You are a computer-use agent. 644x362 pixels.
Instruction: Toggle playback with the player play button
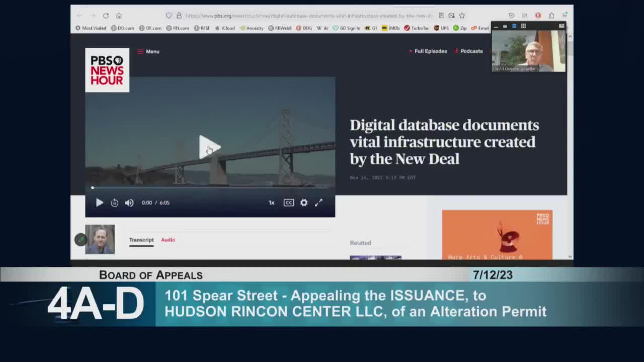click(x=99, y=203)
